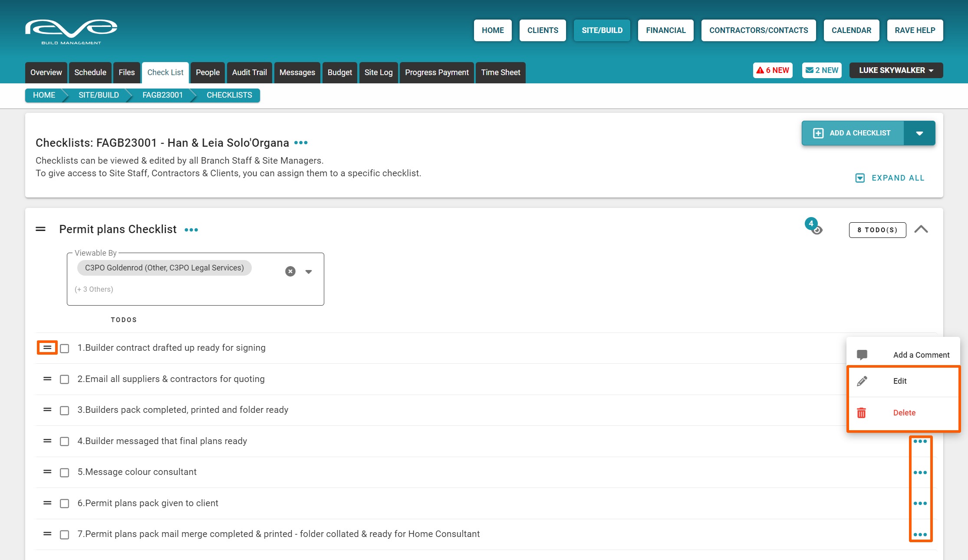Screen dimensions: 968x560
Task: Tick the Email all suppliers checkbox
Action: pos(65,379)
